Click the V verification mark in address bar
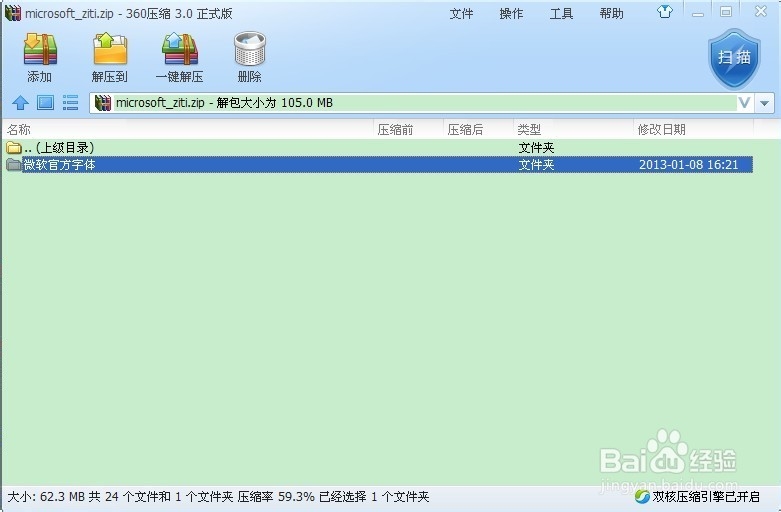 tap(744, 103)
